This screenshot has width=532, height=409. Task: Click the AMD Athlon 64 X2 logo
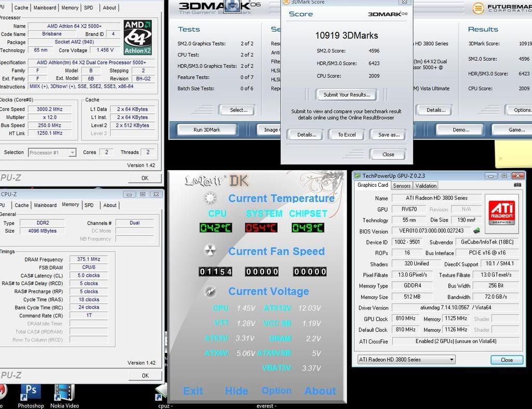(138, 37)
